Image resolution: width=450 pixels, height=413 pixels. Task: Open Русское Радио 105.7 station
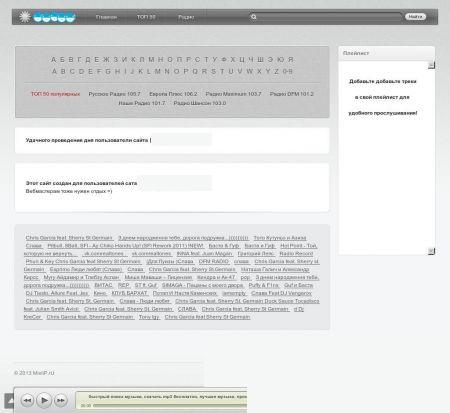114,94
